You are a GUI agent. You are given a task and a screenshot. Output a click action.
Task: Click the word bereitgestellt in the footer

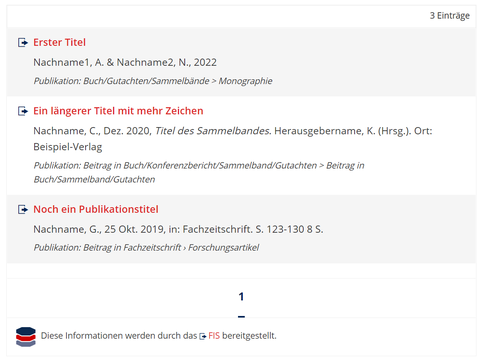[x=249, y=336]
